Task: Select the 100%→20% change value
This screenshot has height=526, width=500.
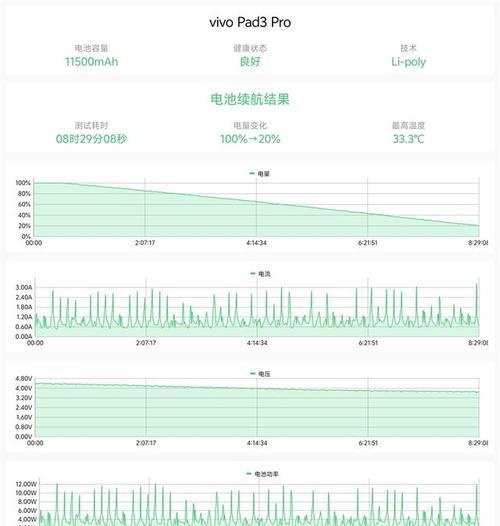Action: pyautogui.click(x=250, y=139)
